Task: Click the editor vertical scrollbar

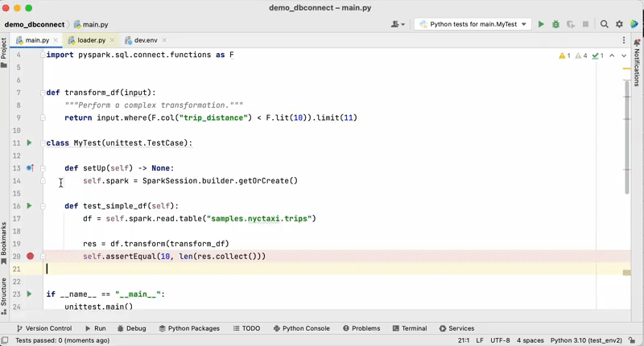Action: (x=628, y=137)
